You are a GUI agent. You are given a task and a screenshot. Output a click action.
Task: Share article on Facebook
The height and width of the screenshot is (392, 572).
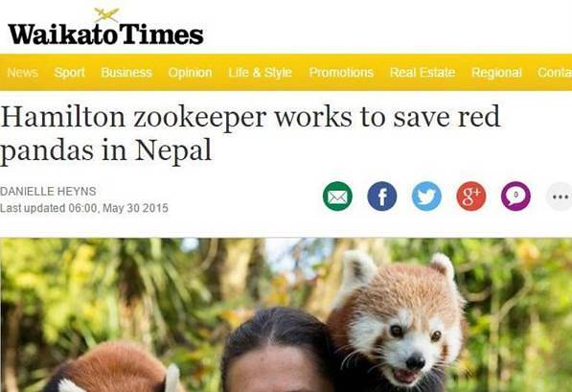(382, 196)
